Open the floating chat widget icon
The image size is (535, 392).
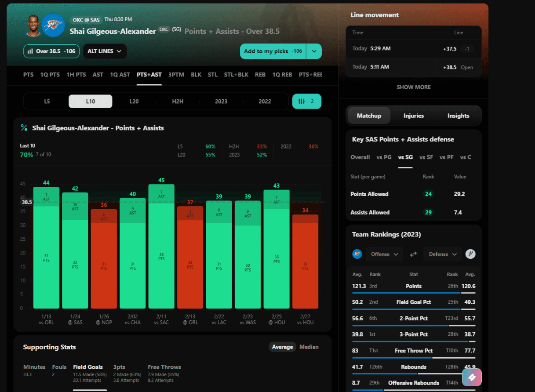coord(472,377)
